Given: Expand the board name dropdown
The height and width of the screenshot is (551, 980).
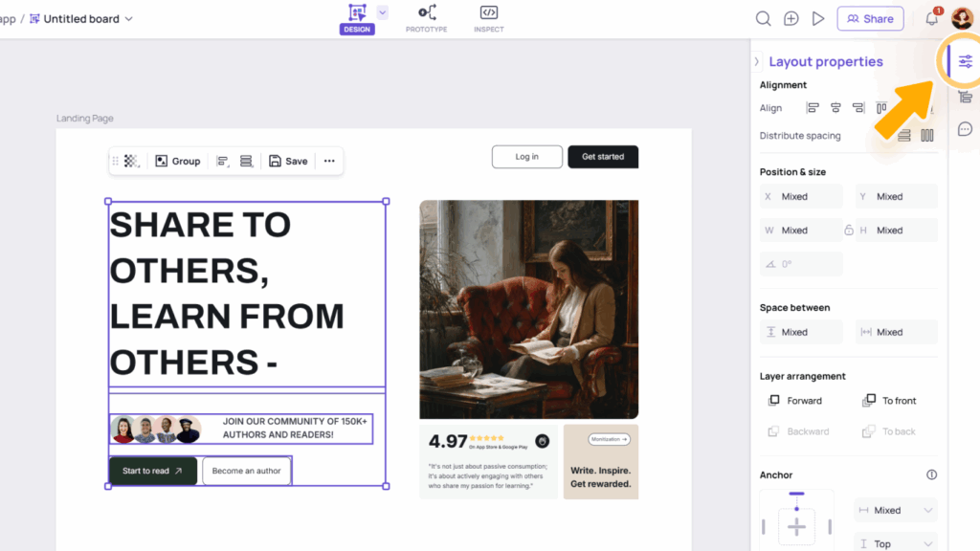Looking at the screenshot, I should [x=129, y=19].
